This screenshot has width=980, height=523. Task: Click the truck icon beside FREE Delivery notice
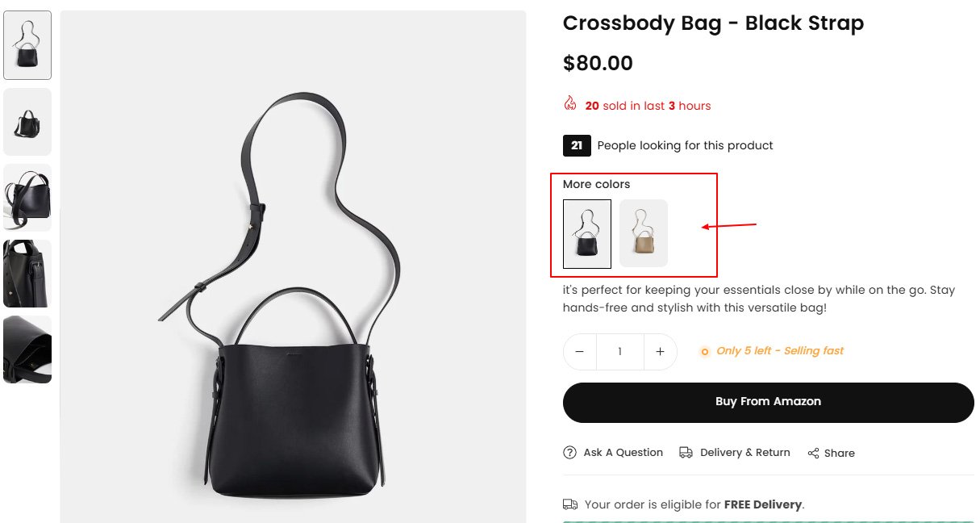point(569,504)
